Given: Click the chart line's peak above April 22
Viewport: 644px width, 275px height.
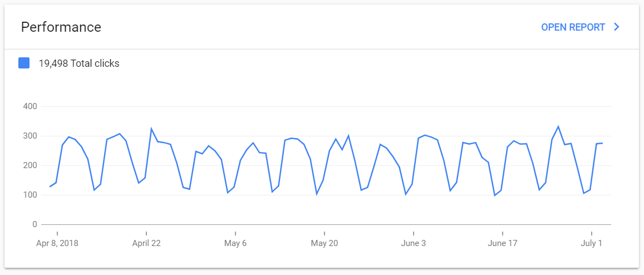Looking at the screenshot, I should point(151,129).
